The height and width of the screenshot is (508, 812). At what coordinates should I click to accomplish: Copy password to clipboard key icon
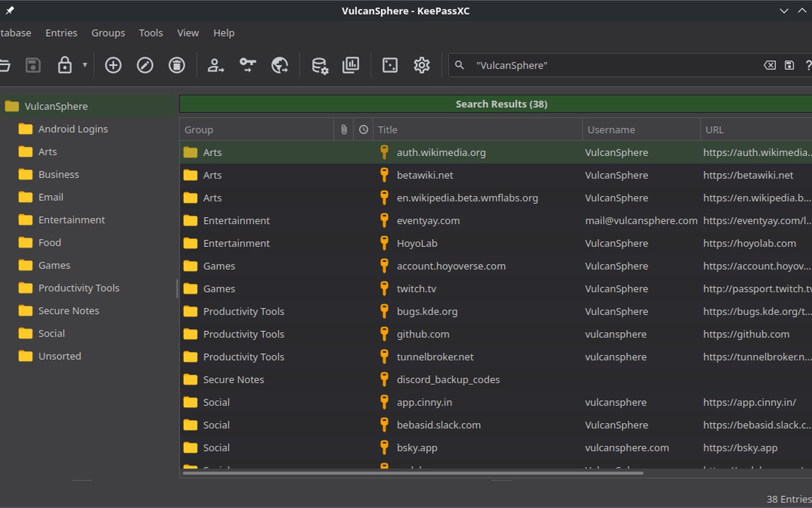click(248, 65)
